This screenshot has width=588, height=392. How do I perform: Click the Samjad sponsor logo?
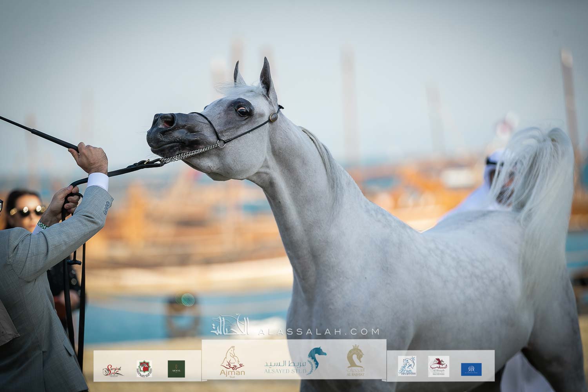click(x=113, y=369)
